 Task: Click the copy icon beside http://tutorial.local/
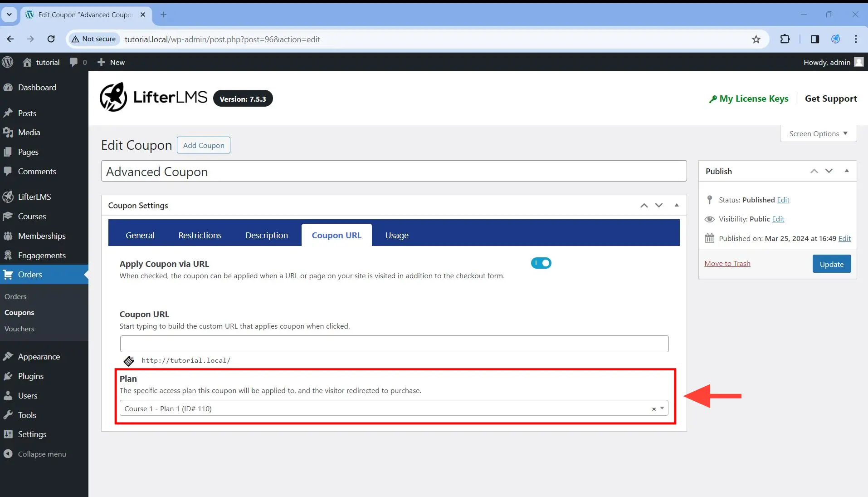point(129,361)
